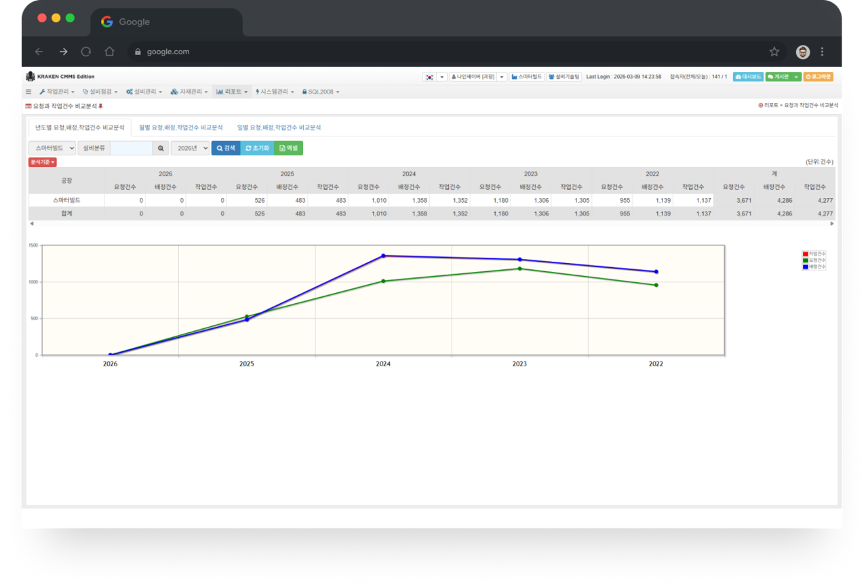The width and height of the screenshot is (868, 588).
Task: Reload the page using the browser refresh icon
Action: 86,52
